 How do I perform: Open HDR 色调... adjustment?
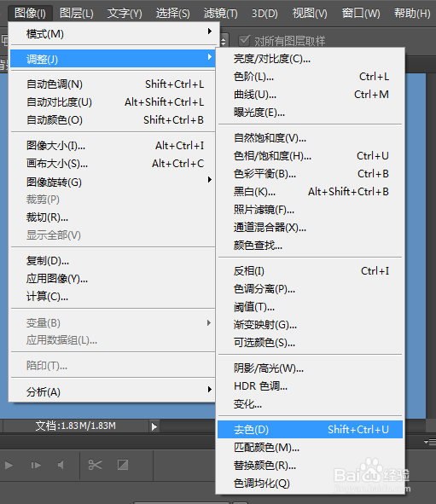click(x=310, y=386)
